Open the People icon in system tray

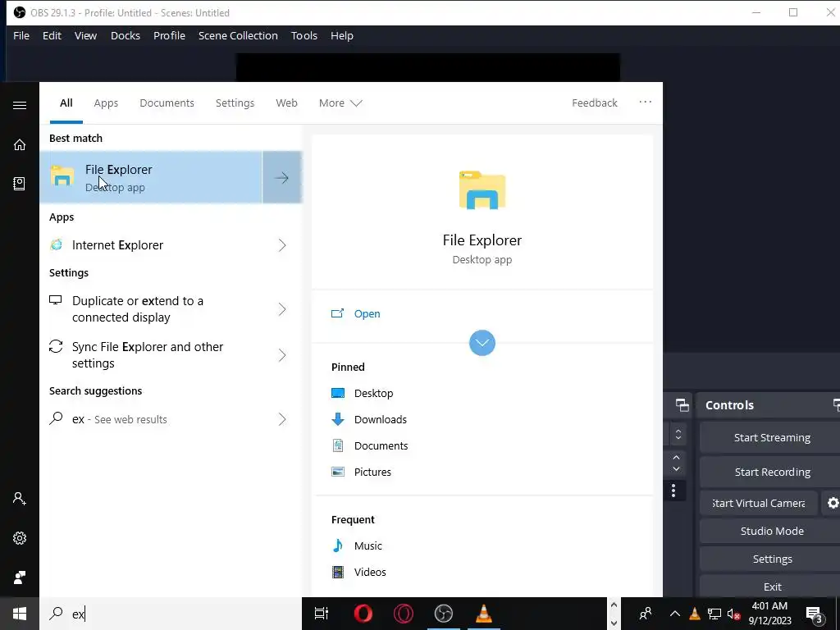point(646,614)
